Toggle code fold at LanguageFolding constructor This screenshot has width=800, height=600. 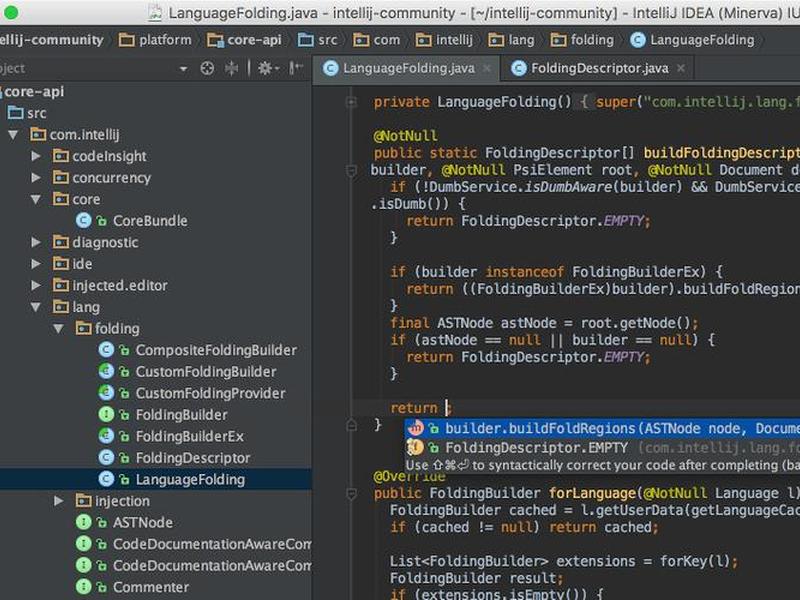[x=351, y=102]
